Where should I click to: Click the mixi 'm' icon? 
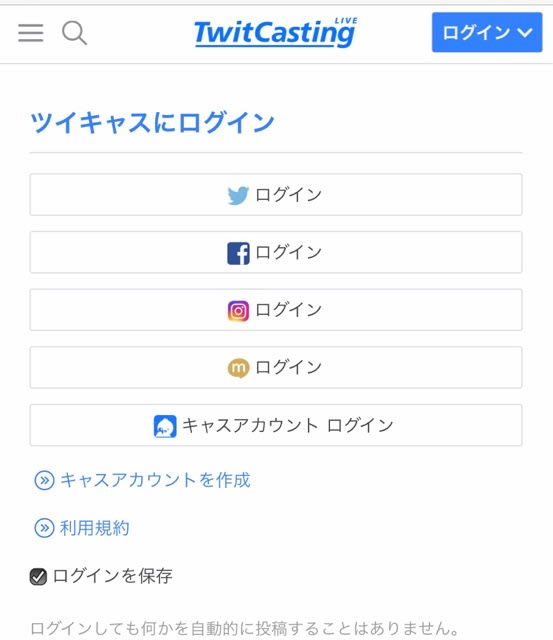238,368
